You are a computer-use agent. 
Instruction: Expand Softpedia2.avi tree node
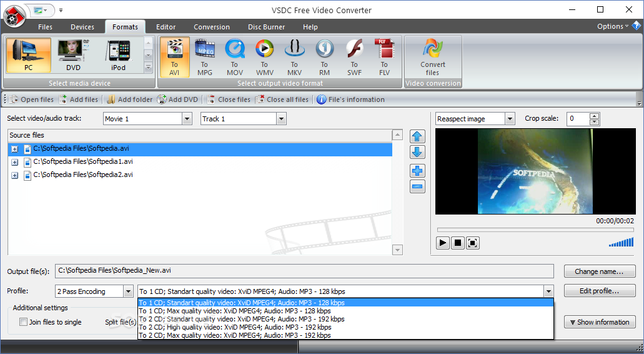(15, 175)
